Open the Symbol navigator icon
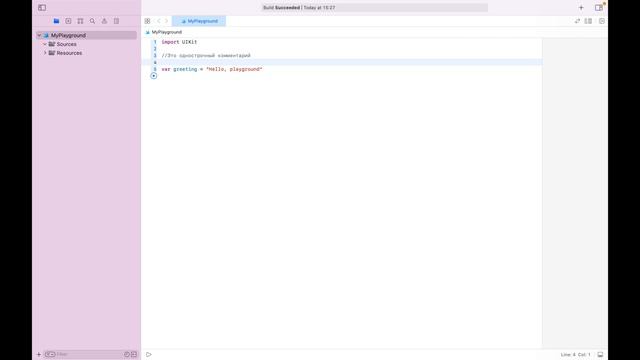Viewport: 640px width, 360px height. click(80, 21)
